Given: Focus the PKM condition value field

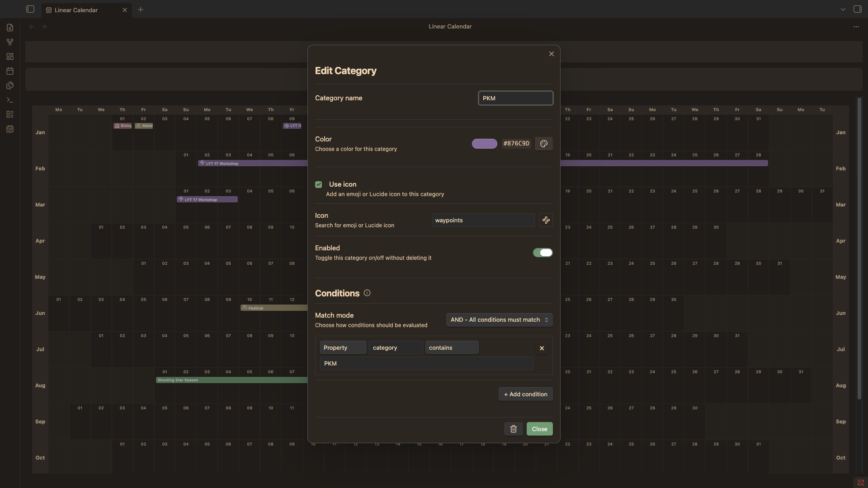Looking at the screenshot, I should [x=426, y=363].
